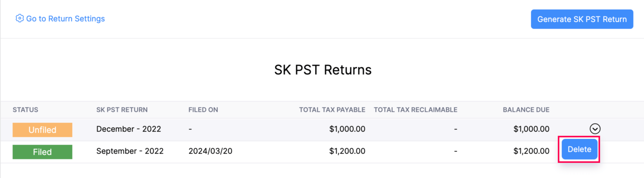The image size is (644, 178).
Task: Click the $1,000.00 balance due amount
Action: tap(531, 129)
